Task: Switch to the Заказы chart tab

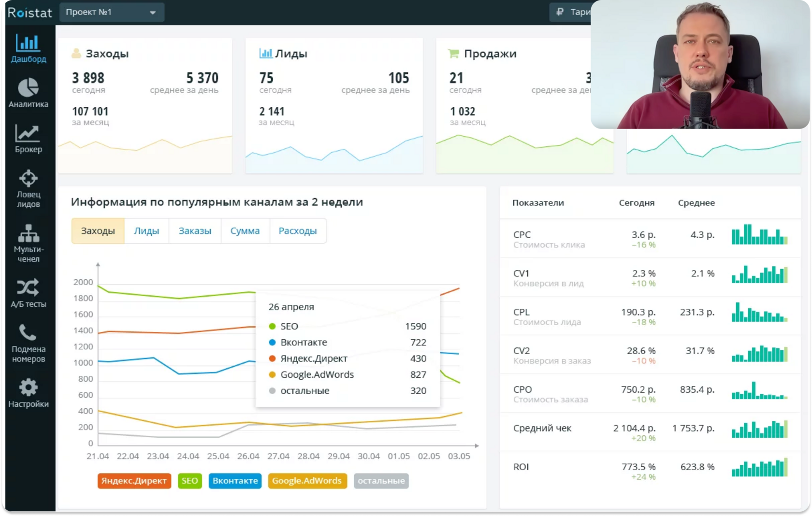Action: point(195,231)
